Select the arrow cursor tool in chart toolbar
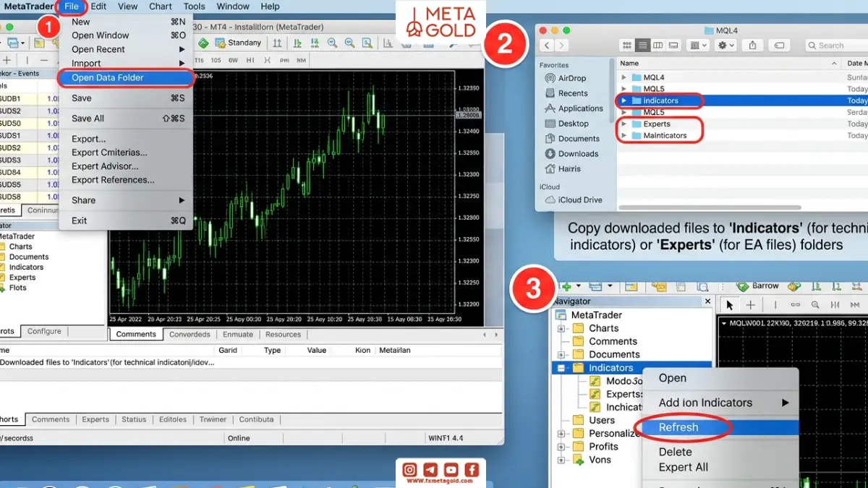This screenshot has width=868, height=488. coord(729,305)
